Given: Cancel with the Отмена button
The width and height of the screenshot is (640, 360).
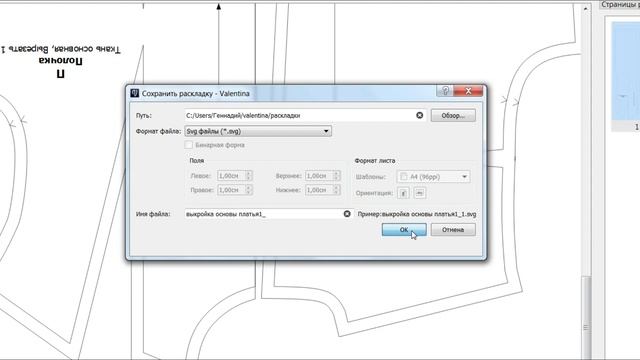Looking at the screenshot, I should (453, 229).
